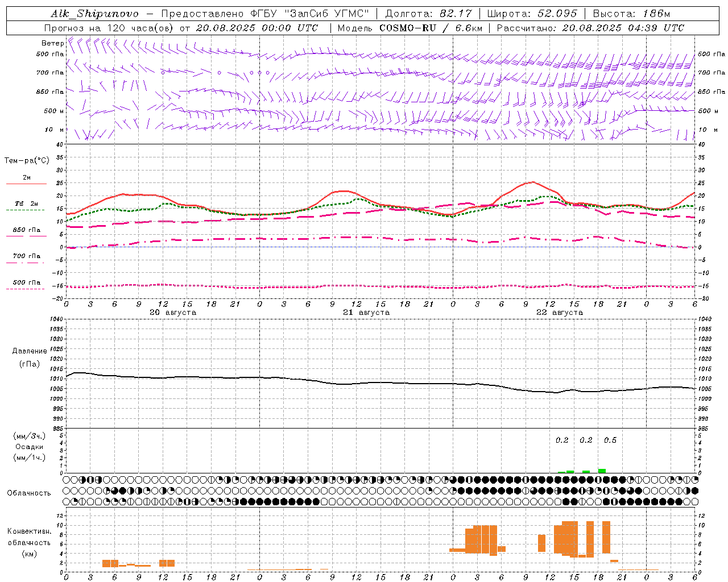Click the 850 гПа temperature legend line
728x582 pixels.
tap(26, 236)
